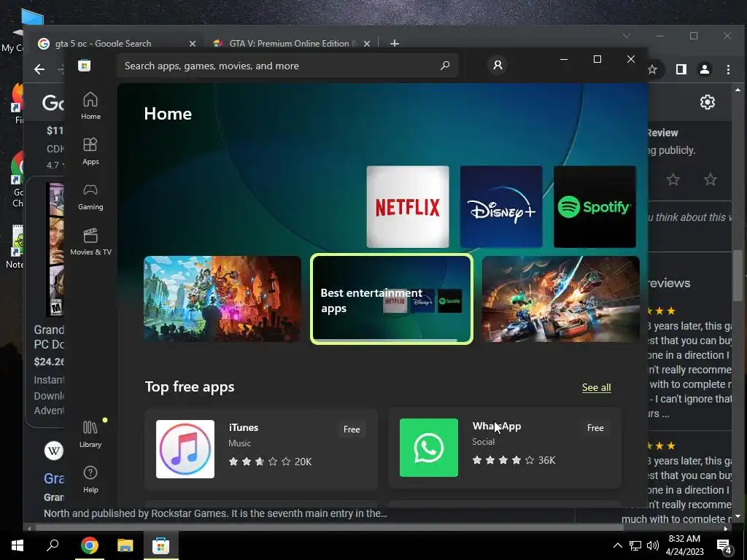Open the network tray icon
Image resolution: width=747 pixels, height=560 pixels.
click(x=635, y=545)
